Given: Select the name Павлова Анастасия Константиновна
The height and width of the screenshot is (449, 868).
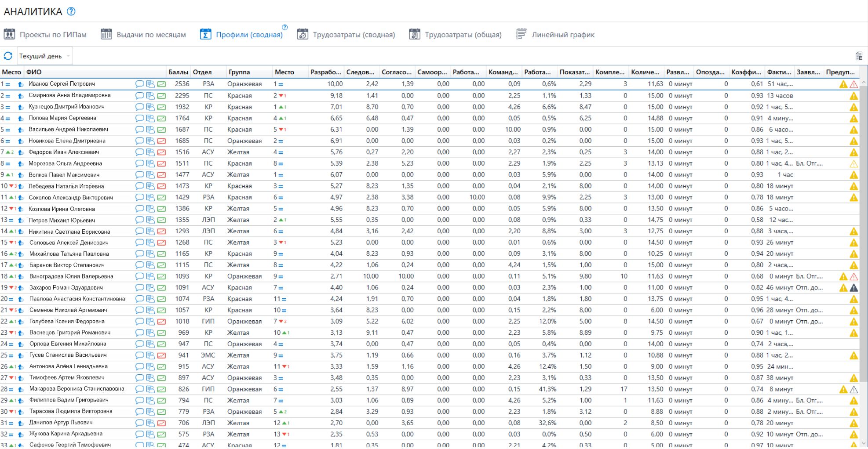Looking at the screenshot, I should [77, 299].
